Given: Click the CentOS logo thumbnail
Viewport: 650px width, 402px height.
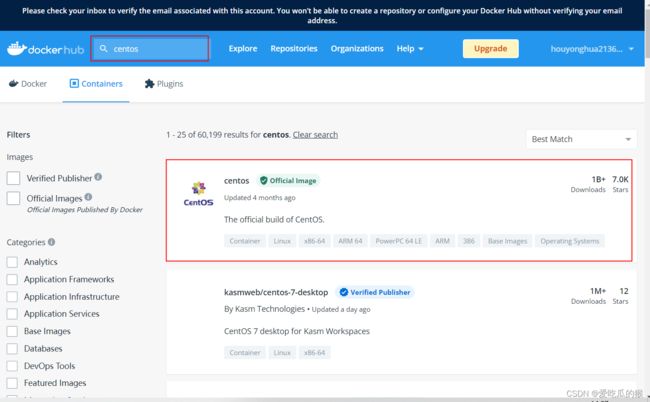Looking at the screenshot, I should click(199, 194).
